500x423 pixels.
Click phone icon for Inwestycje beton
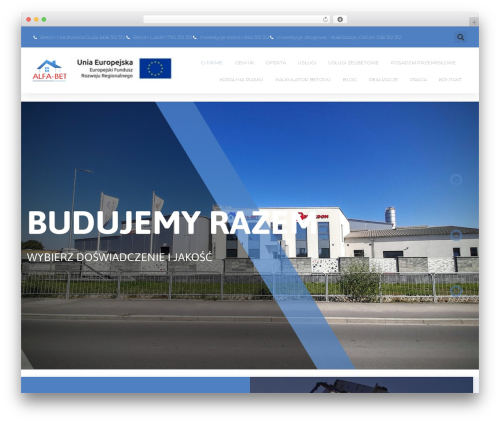coord(195,37)
